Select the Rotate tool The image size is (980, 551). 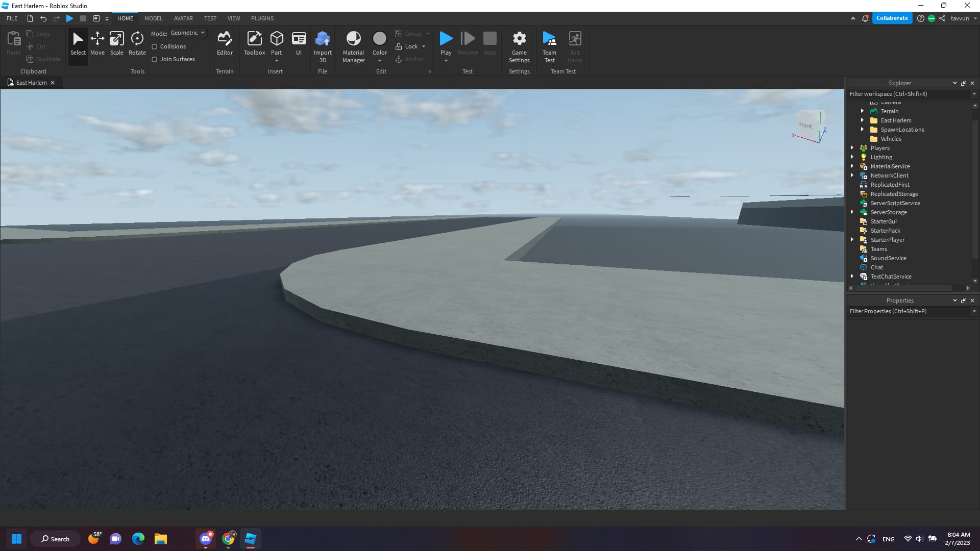coord(137,43)
